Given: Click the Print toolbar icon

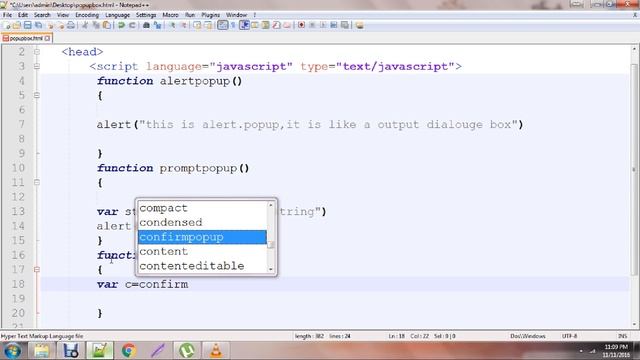Looking at the screenshot, I should [71, 25].
